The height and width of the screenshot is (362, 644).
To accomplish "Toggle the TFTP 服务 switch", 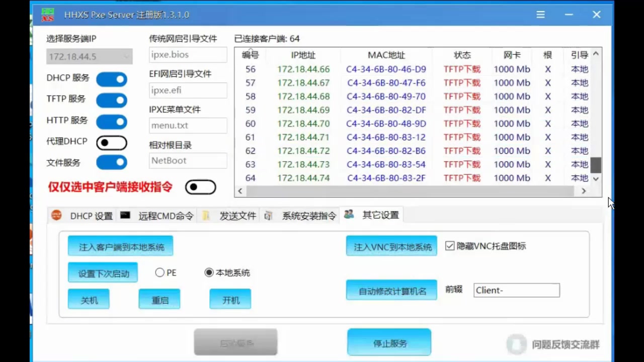I will click(112, 100).
